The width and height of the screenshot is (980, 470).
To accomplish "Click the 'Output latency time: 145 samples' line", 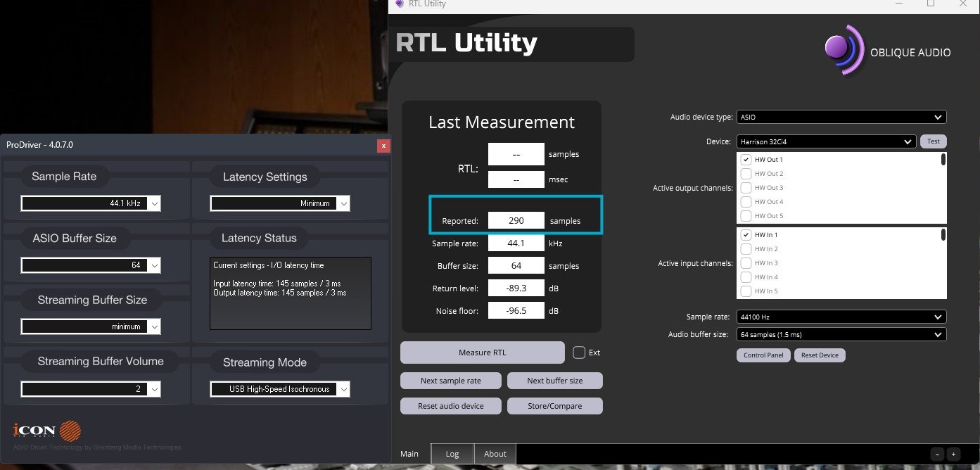I will (279, 293).
